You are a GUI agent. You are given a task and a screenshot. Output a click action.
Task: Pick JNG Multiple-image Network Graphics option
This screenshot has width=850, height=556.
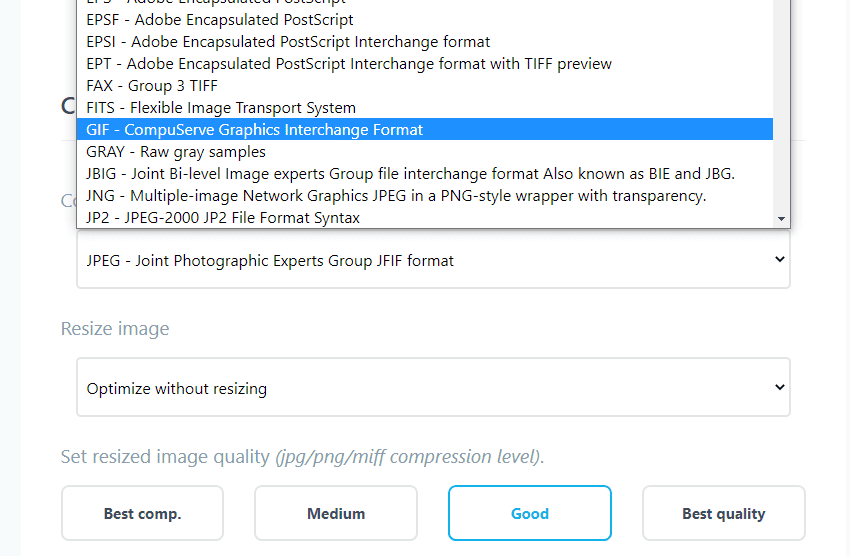point(425,196)
